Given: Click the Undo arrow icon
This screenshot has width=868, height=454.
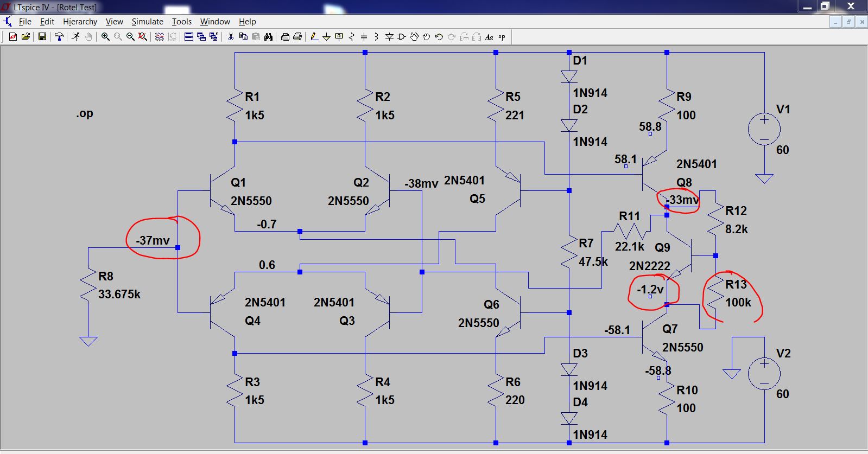Looking at the screenshot, I should [x=439, y=37].
